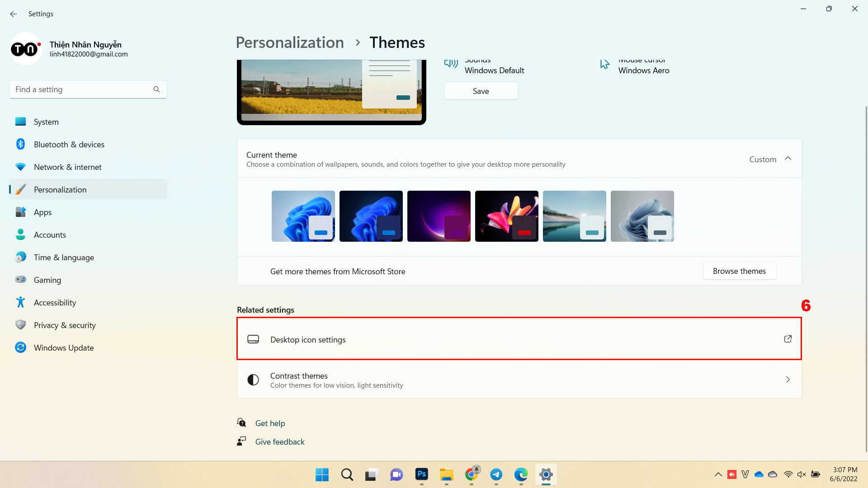Screen dimensions: 868x488
Task: Select the Captured Motion colorful theme
Action: pyautogui.click(x=507, y=216)
